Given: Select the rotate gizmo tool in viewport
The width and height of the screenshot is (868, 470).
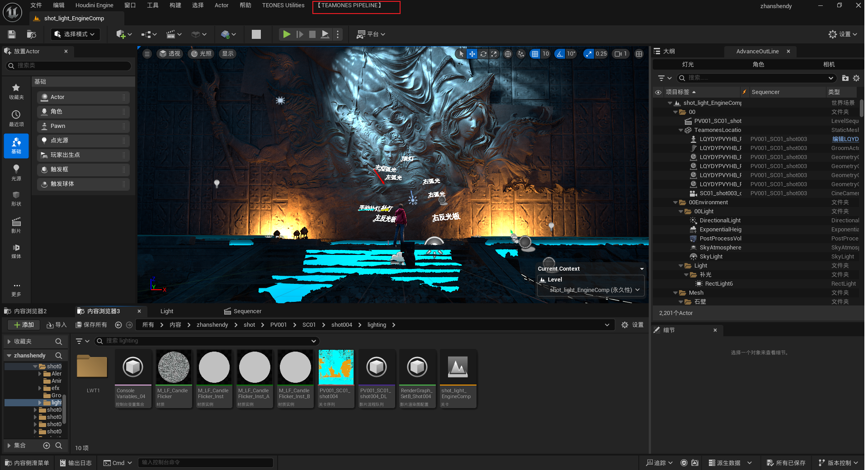Looking at the screenshot, I should 483,54.
